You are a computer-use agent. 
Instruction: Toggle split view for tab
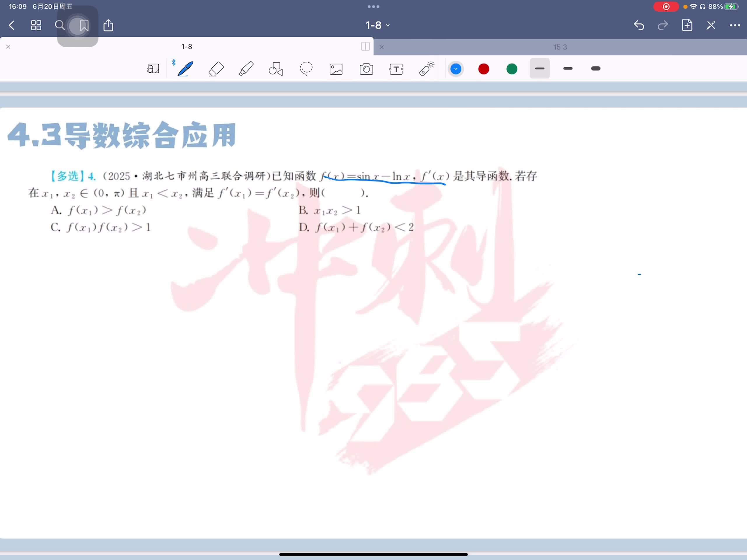pyautogui.click(x=365, y=46)
